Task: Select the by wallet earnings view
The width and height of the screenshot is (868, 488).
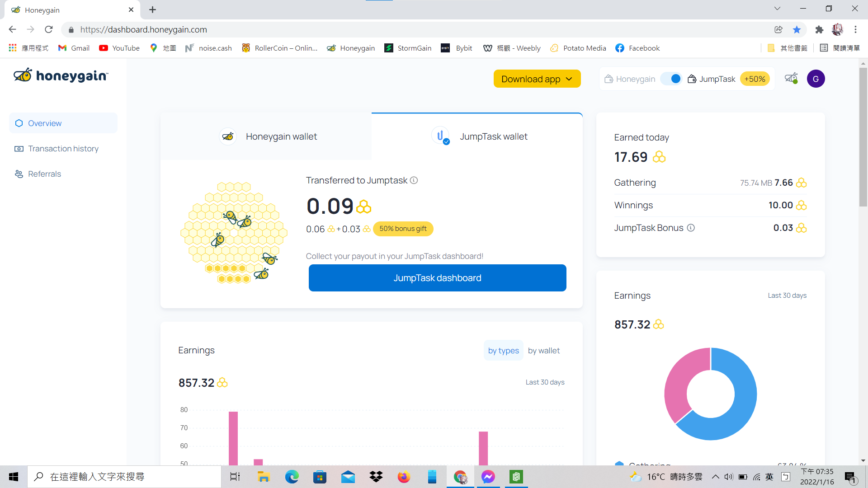Action: coord(544,351)
